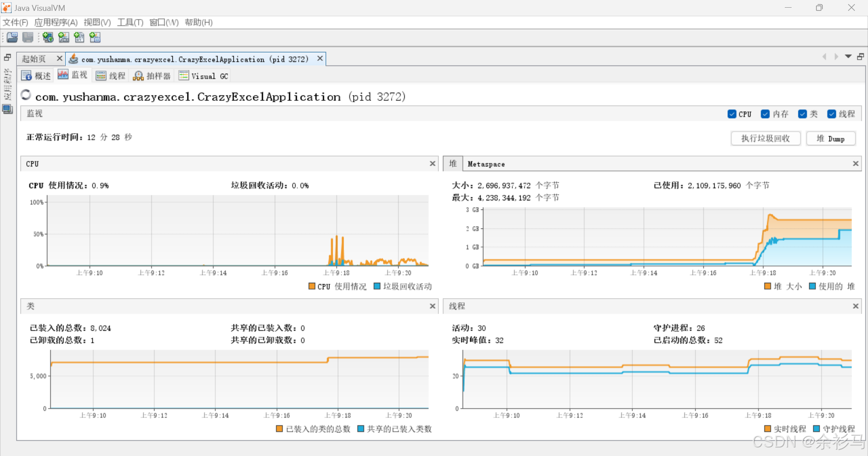Click the greyed-out Save toolbar icon

[x=28, y=38]
